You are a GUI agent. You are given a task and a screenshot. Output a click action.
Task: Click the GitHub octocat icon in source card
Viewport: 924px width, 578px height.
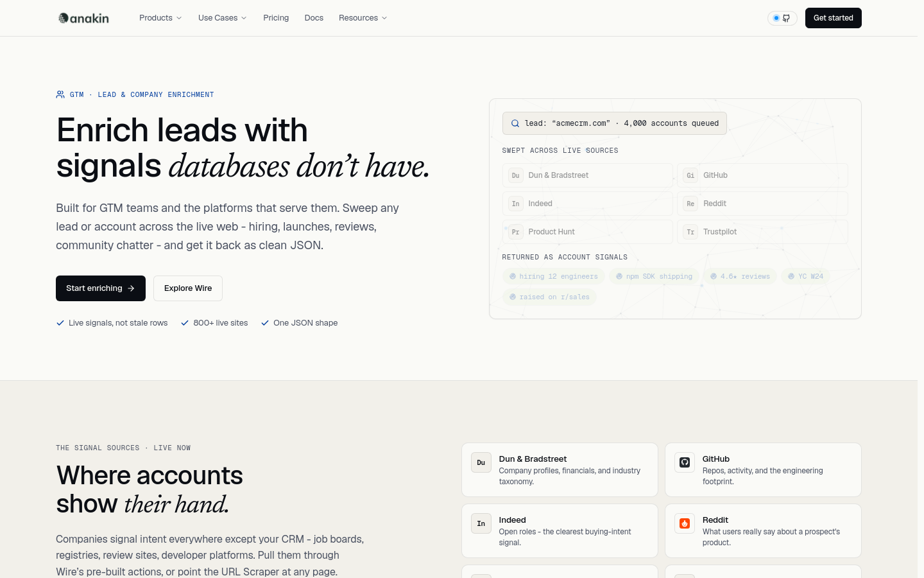pyautogui.click(x=685, y=462)
